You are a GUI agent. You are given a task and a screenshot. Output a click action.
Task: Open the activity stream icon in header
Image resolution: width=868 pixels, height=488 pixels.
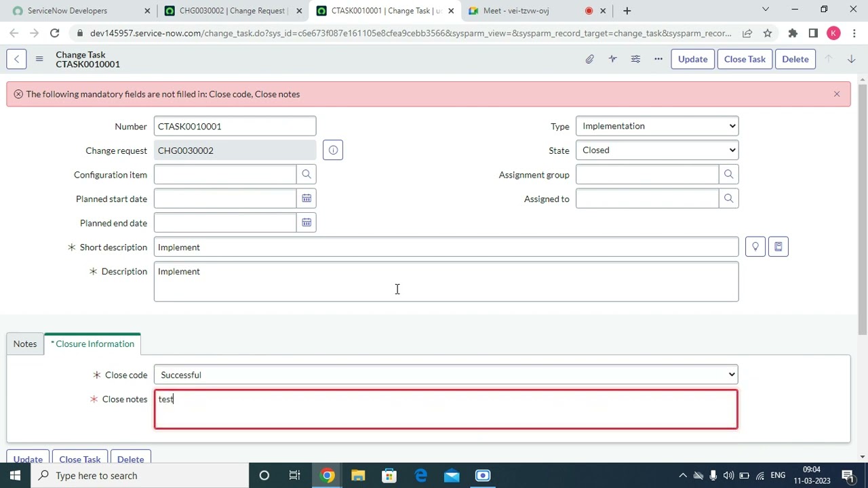[x=613, y=59]
